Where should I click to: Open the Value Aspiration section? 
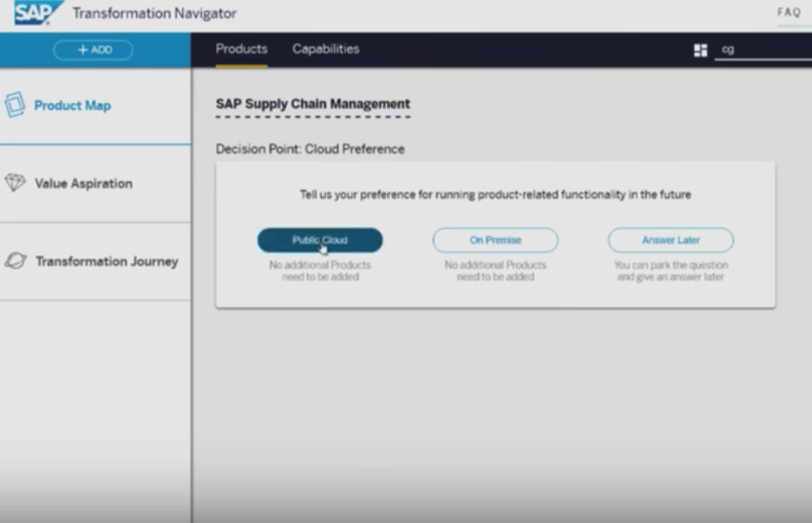(95, 183)
